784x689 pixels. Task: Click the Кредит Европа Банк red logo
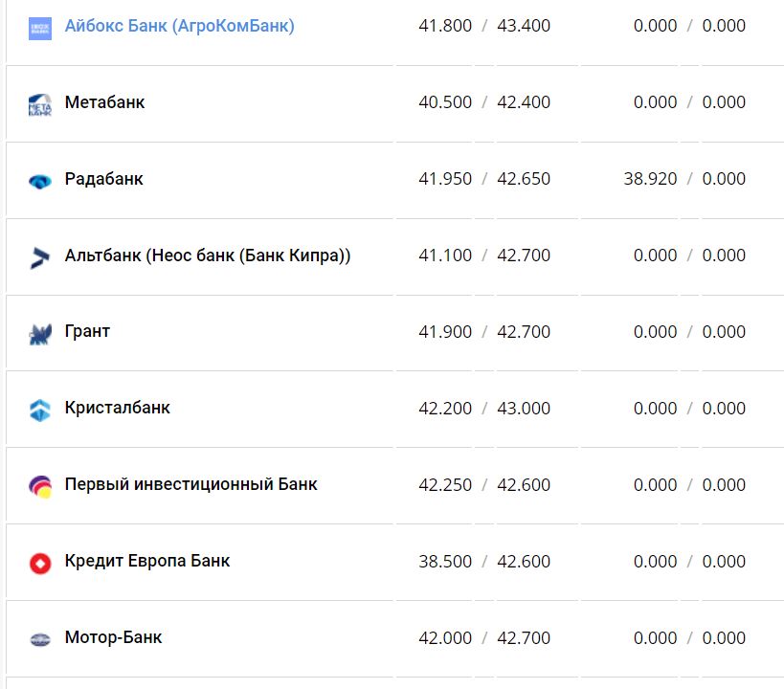tap(40, 564)
